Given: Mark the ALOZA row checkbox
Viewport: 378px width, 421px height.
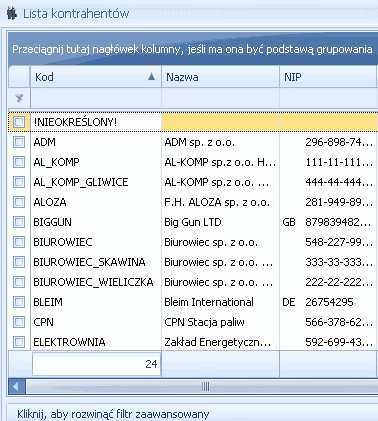Looking at the screenshot, I should coord(19,202).
